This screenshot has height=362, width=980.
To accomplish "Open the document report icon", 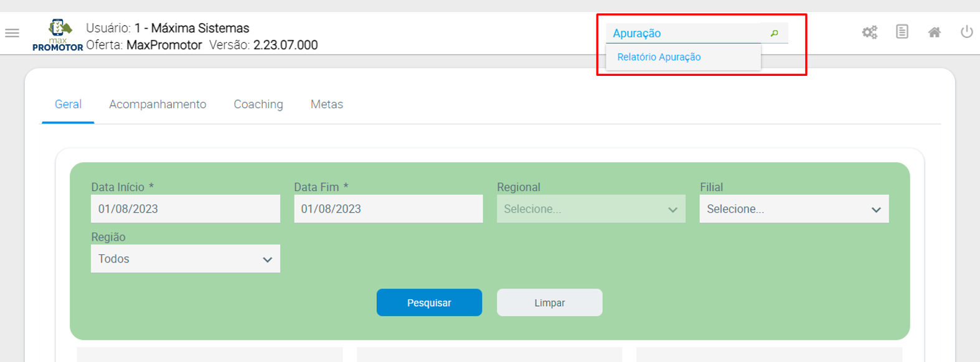I will (902, 32).
